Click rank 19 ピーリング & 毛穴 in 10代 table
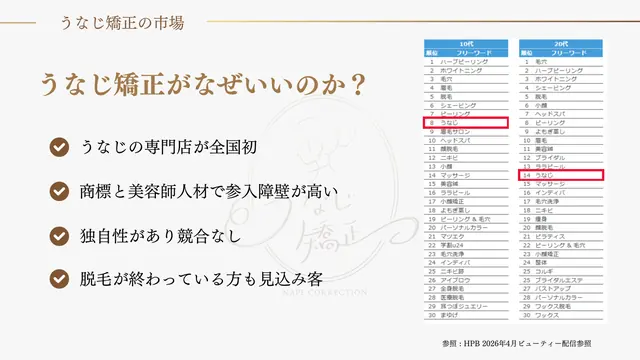Viewport: 640px width, 360px height. 466,219
